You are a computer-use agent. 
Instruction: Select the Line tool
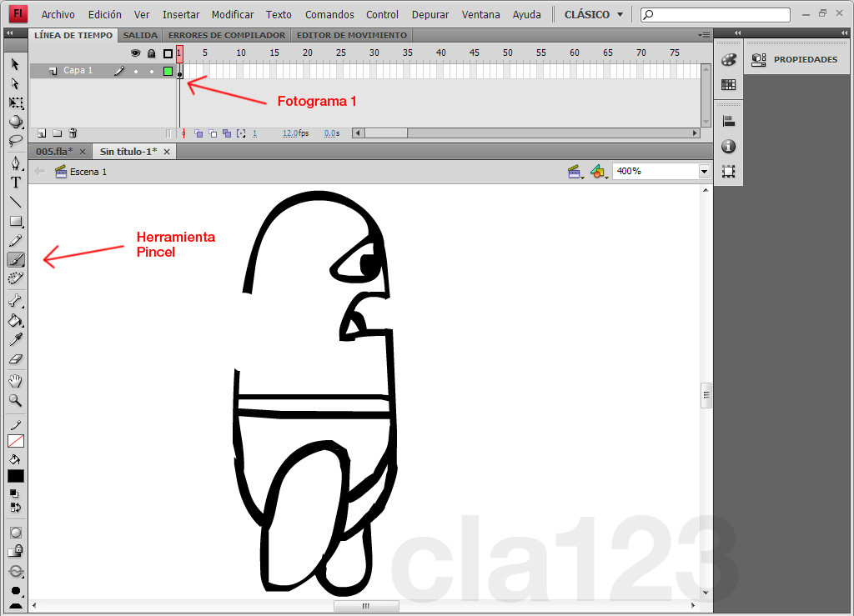(x=16, y=202)
